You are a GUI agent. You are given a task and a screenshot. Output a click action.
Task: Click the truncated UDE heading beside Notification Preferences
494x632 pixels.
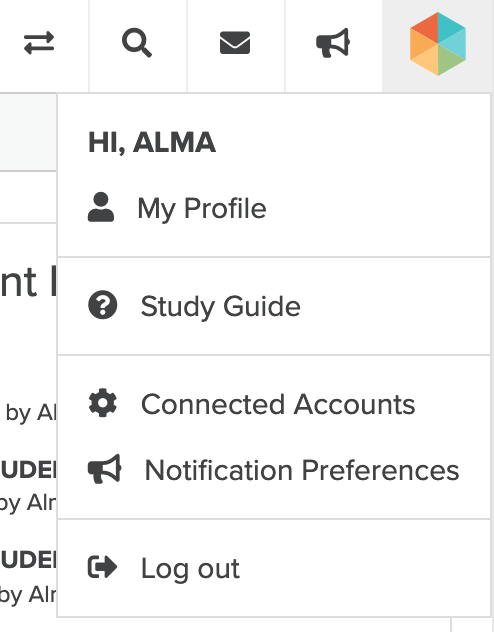(28, 470)
